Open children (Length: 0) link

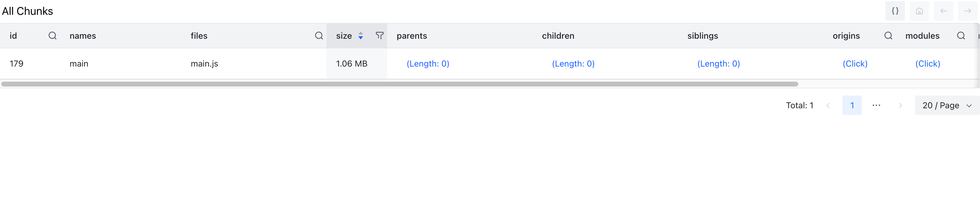573,64
